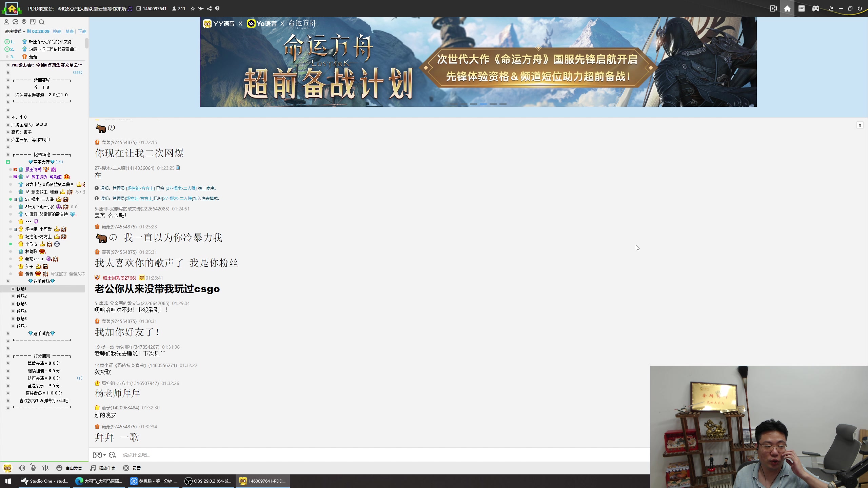Click the 下麦 link

(82, 32)
